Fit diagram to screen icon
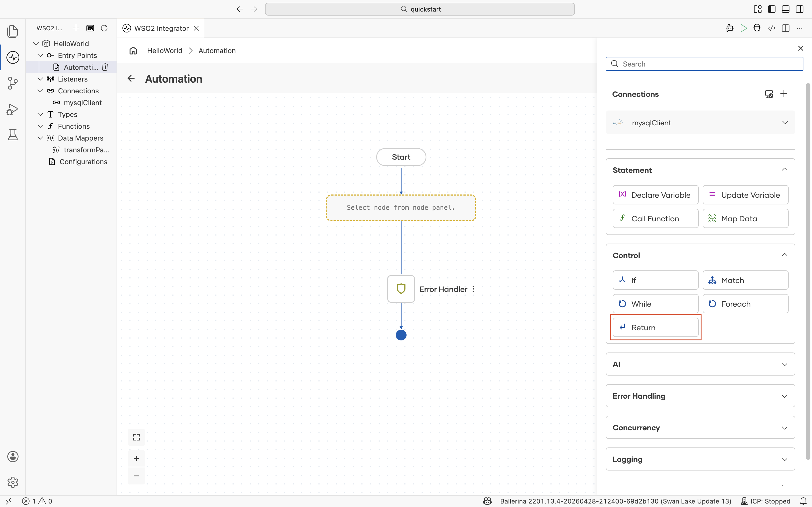812x507 pixels. (136, 437)
